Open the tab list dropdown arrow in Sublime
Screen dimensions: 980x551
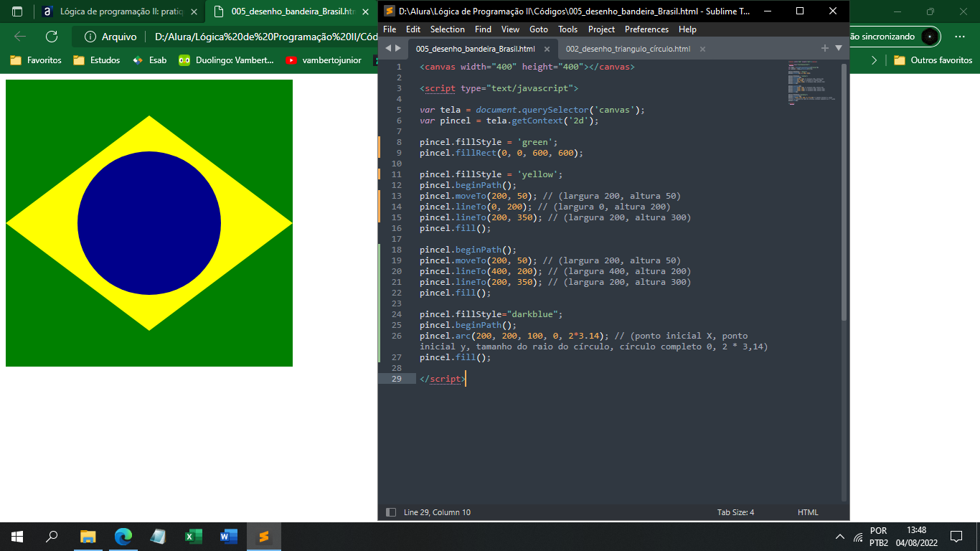(x=839, y=48)
